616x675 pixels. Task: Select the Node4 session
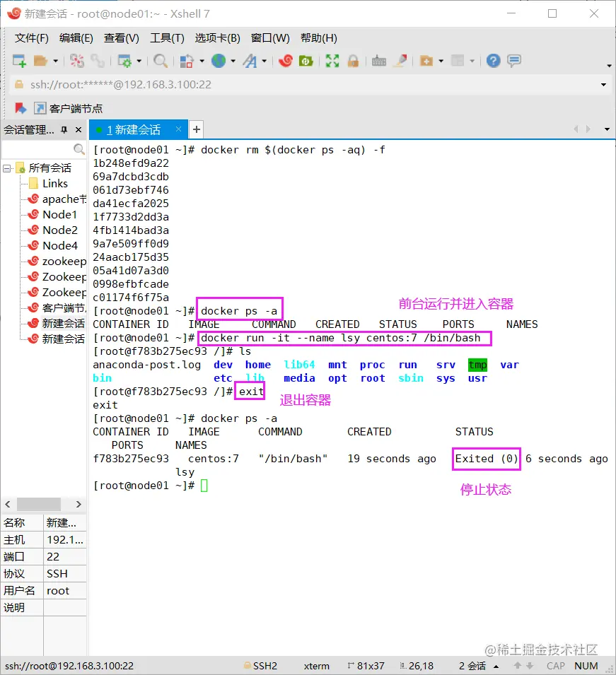click(60, 246)
